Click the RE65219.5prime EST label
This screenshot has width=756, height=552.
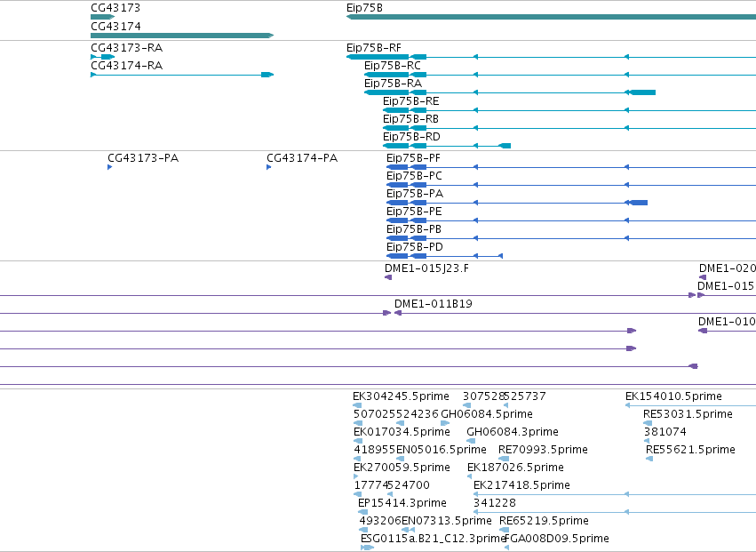pyautogui.click(x=544, y=522)
